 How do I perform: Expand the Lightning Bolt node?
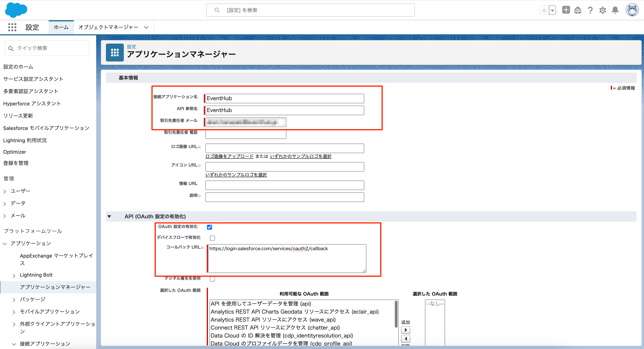pyautogui.click(x=14, y=275)
